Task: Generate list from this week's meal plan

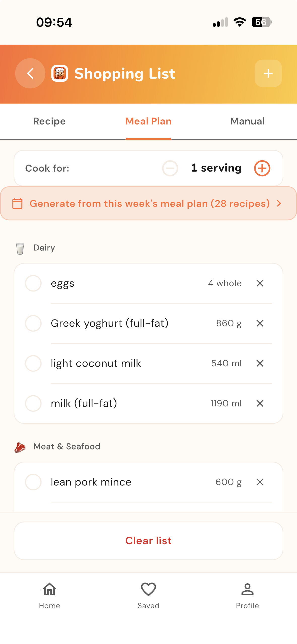Action: click(x=148, y=203)
